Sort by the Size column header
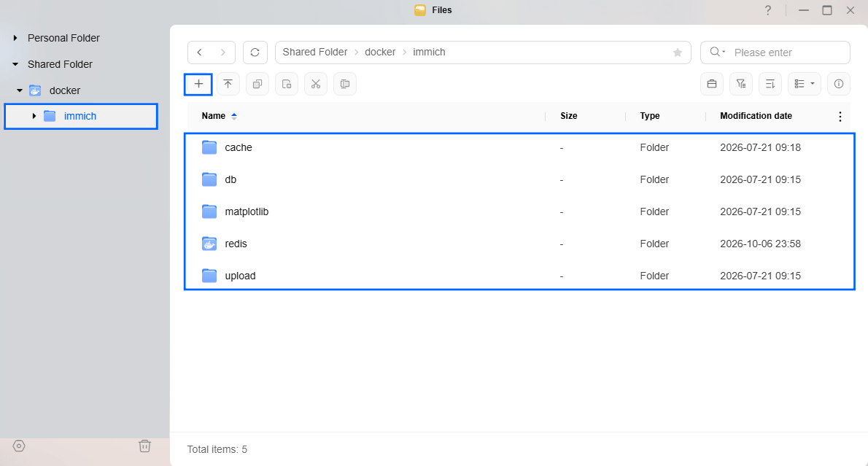868x466 pixels. (x=568, y=116)
